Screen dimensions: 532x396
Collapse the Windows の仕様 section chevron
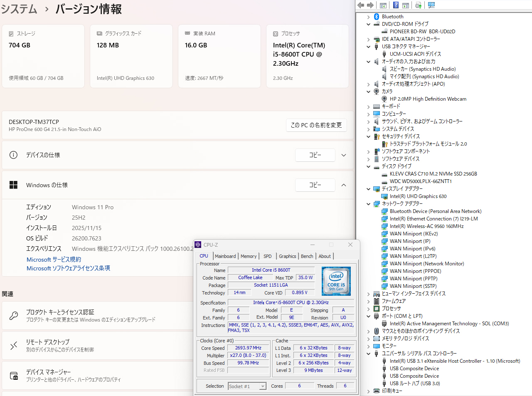[x=344, y=185]
